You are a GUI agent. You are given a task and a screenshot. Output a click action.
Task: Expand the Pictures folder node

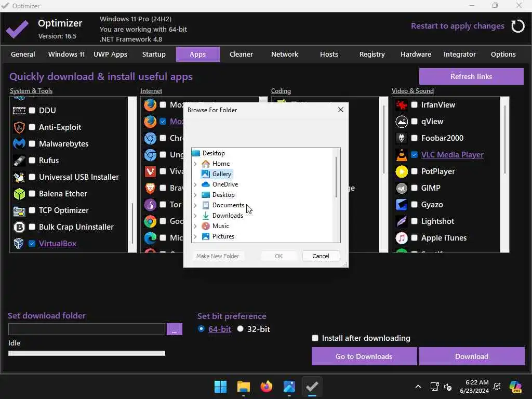pos(195,236)
